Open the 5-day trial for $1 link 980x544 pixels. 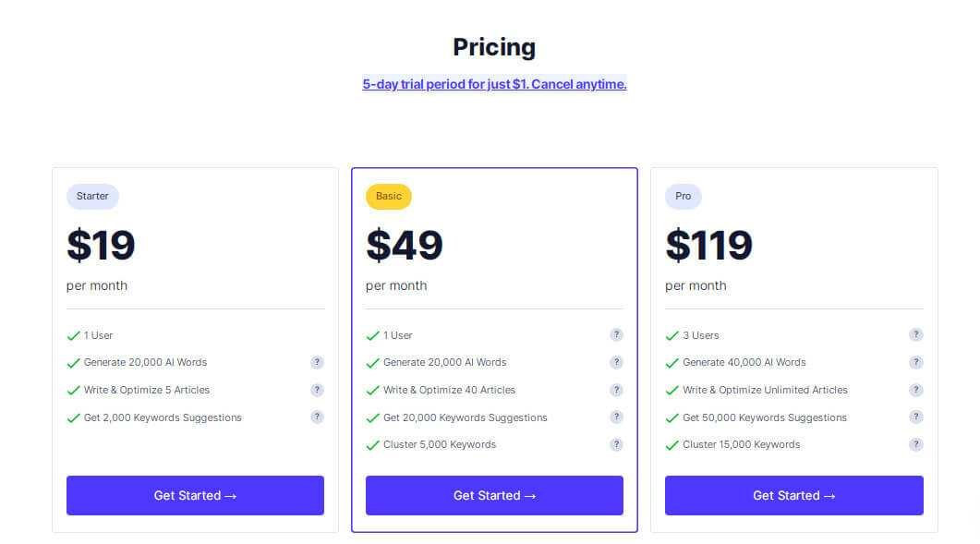(x=494, y=84)
